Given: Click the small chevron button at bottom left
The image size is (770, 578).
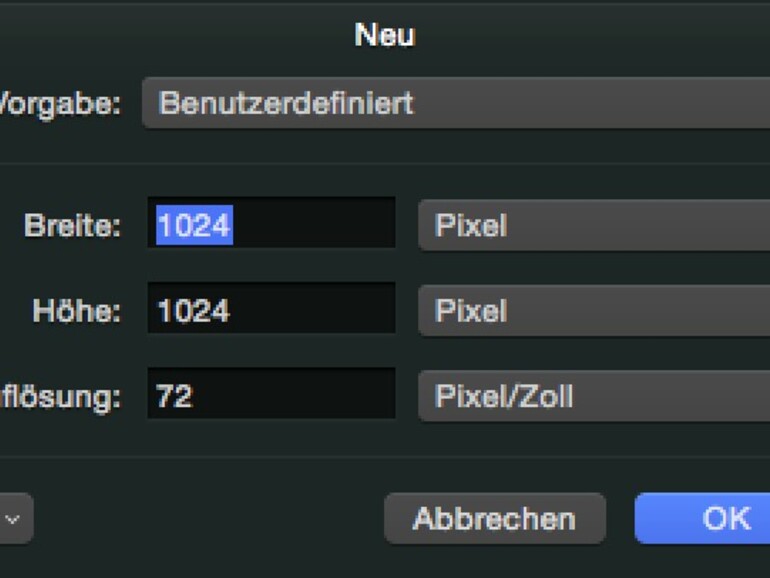Looking at the screenshot, I should [14, 519].
